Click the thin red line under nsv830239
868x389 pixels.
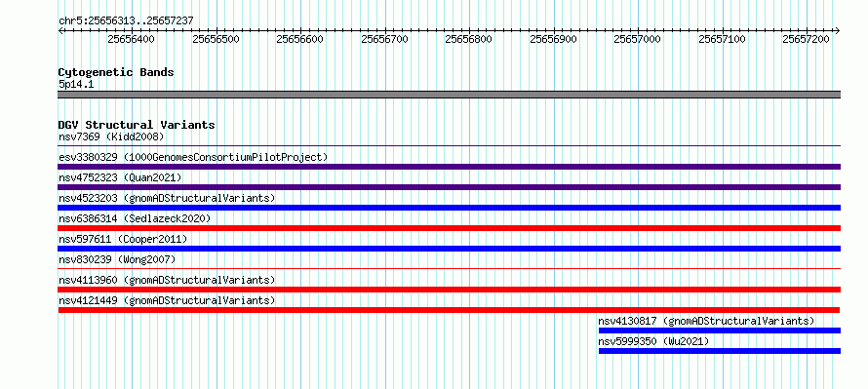450,269
